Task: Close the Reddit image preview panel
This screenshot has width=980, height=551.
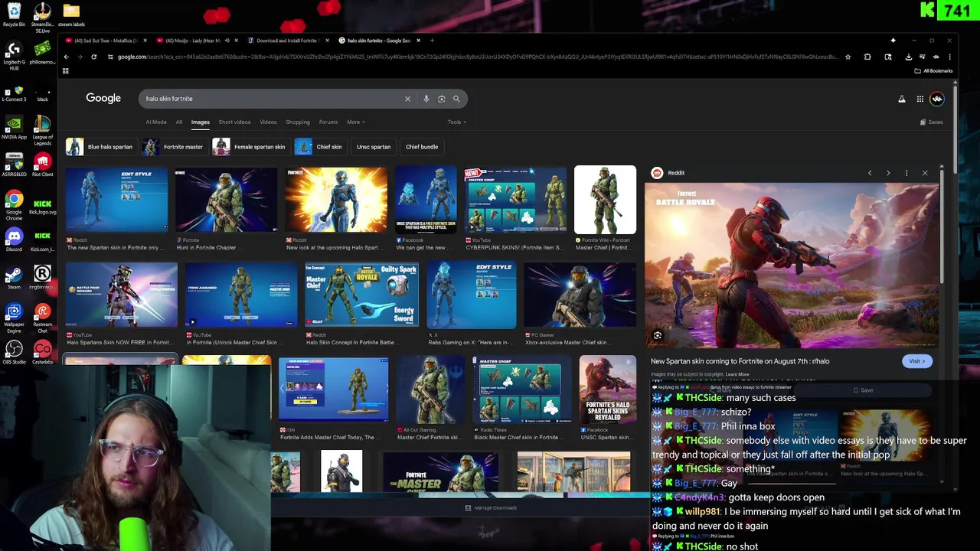Action: coord(925,173)
